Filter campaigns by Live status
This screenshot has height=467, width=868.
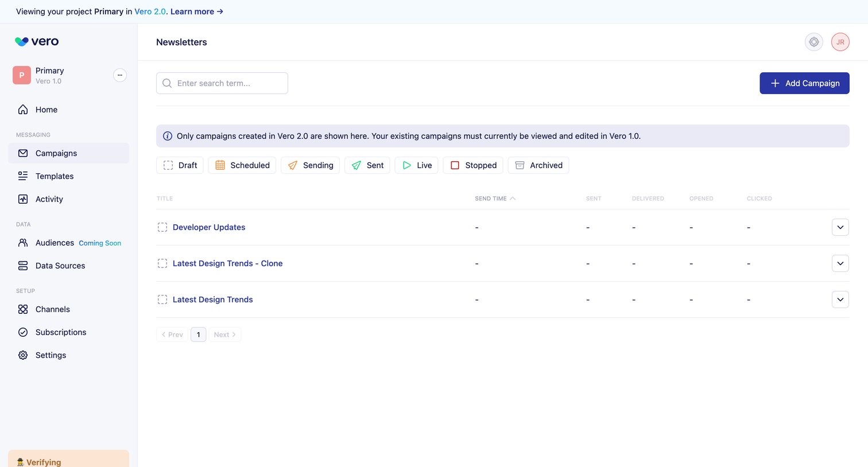tap(417, 165)
